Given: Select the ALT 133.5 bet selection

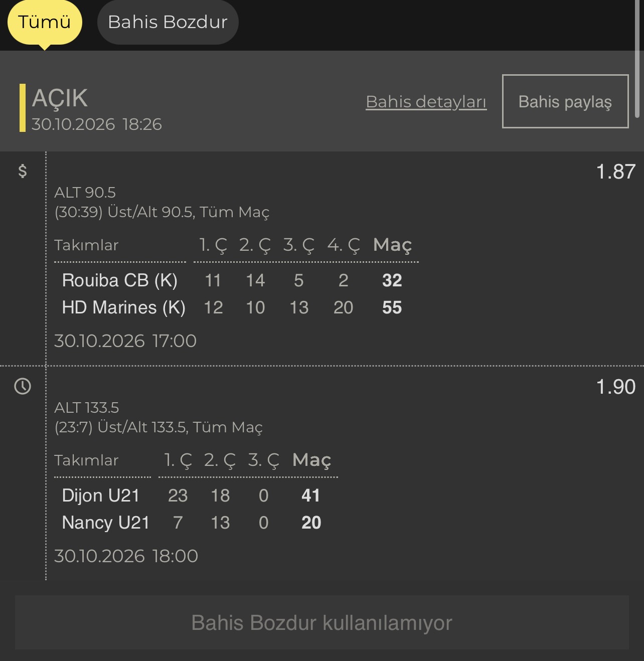Looking at the screenshot, I should 86,407.
